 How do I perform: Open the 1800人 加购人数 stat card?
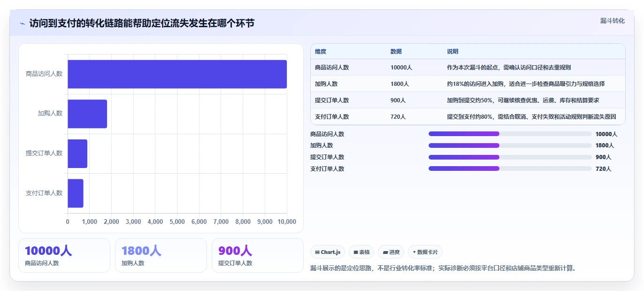pos(161,255)
